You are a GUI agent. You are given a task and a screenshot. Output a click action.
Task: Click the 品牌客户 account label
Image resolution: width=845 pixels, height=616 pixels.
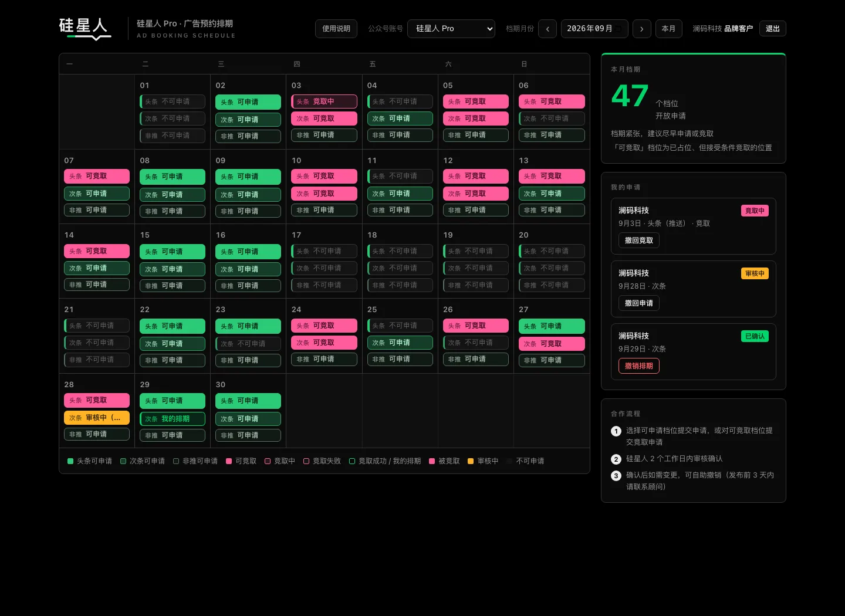(x=738, y=29)
